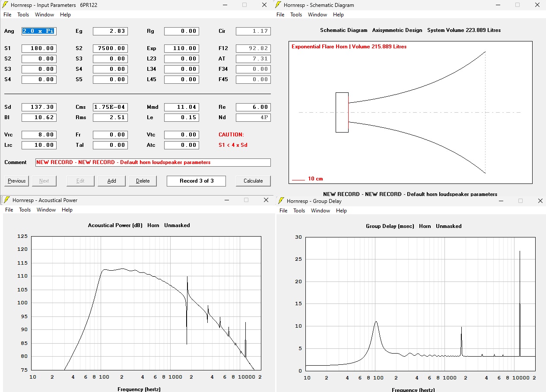Click the Previous record button
This screenshot has width=546, height=392.
(16, 181)
